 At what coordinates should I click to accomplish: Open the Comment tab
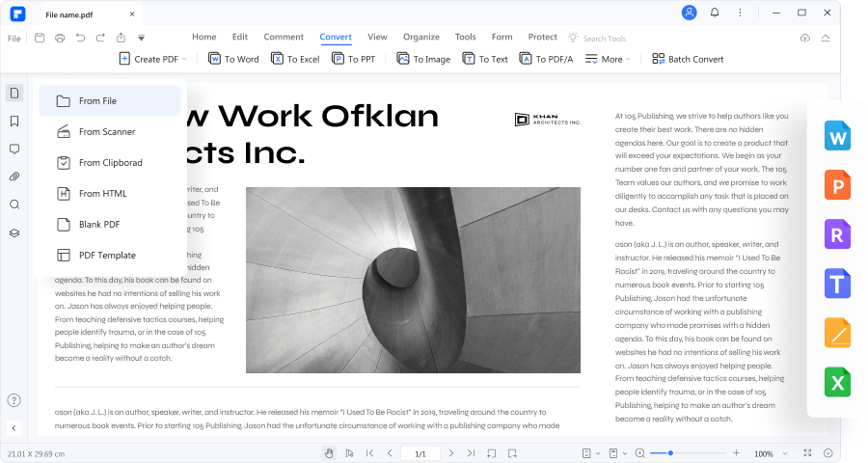pyautogui.click(x=284, y=37)
